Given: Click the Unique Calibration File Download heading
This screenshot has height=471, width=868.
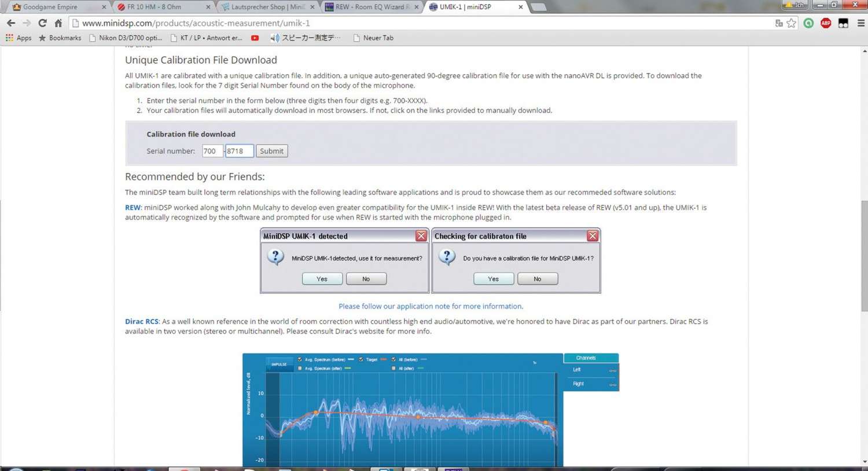Looking at the screenshot, I should (201, 60).
